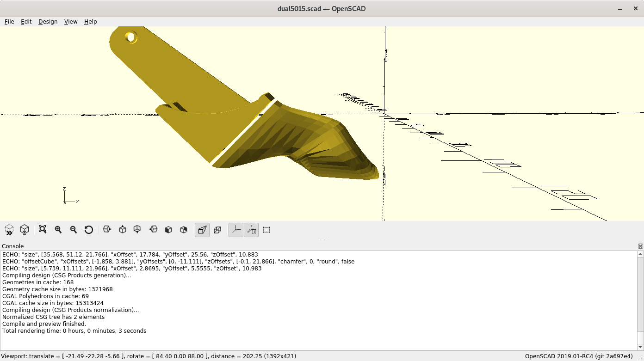This screenshot has width=644, height=361.
Task: Close the Console panel
Action: point(640,246)
